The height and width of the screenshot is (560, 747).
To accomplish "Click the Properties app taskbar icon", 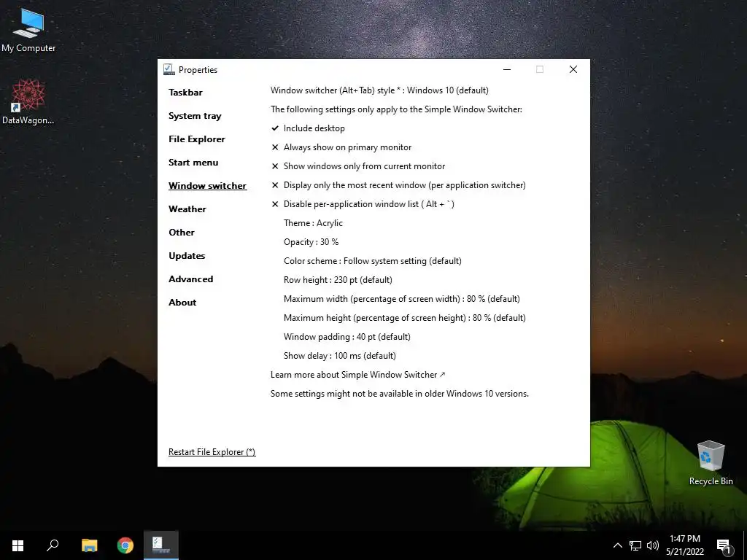I will coord(161,545).
